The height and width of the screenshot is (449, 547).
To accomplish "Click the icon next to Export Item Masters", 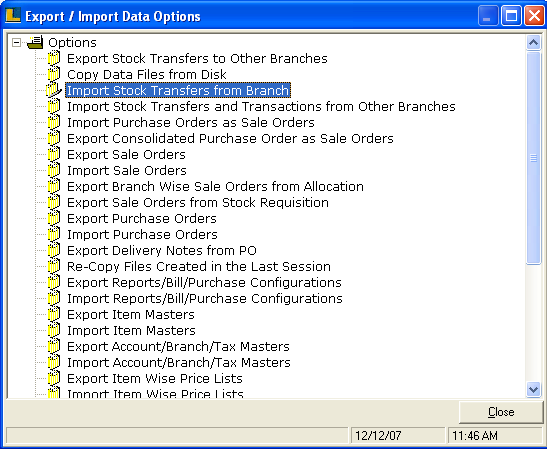I will 54,314.
